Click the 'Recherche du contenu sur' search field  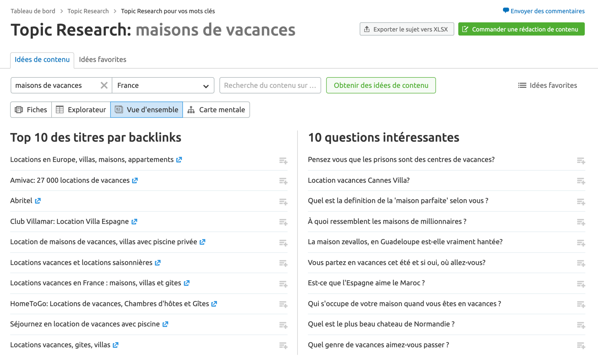coord(270,85)
